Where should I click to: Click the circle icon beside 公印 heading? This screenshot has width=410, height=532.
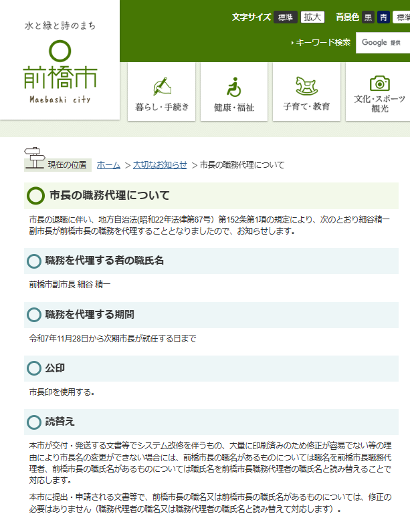34,368
